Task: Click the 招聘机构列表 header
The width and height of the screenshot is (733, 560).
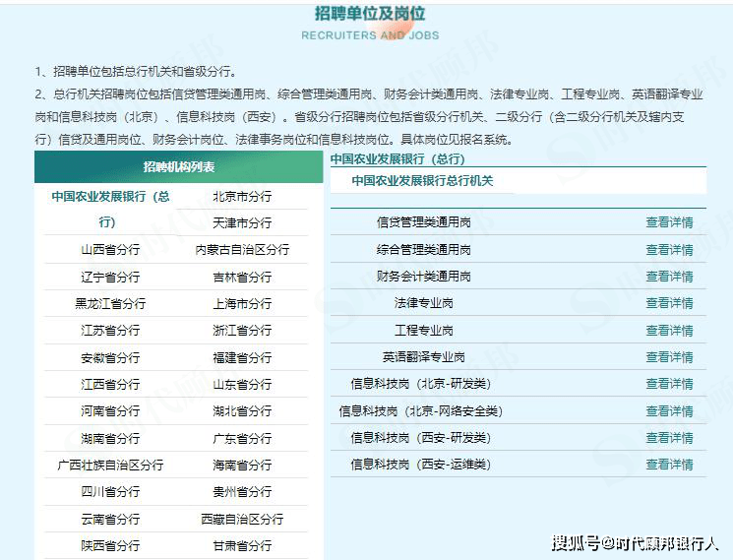Action: 178,167
